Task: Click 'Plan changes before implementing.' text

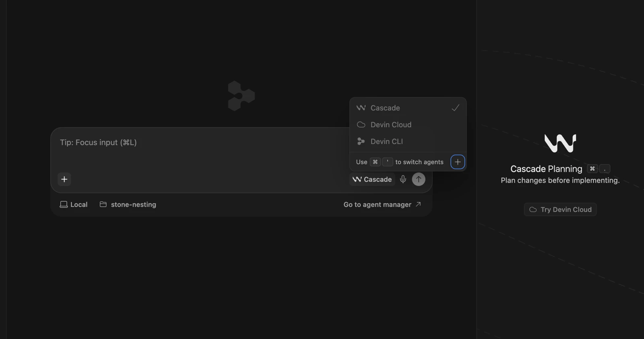Action: [560, 180]
